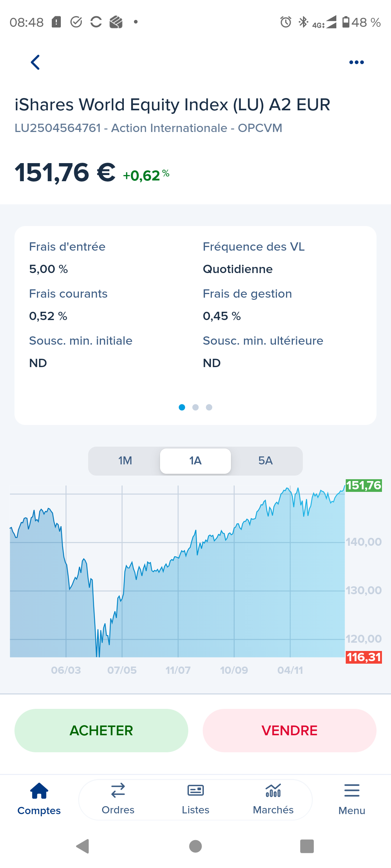Switch chart to 5A period

265,461
